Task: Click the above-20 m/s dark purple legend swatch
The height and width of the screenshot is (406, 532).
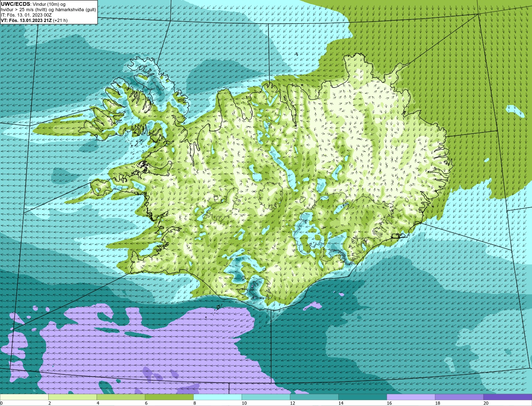Action: coord(508,397)
